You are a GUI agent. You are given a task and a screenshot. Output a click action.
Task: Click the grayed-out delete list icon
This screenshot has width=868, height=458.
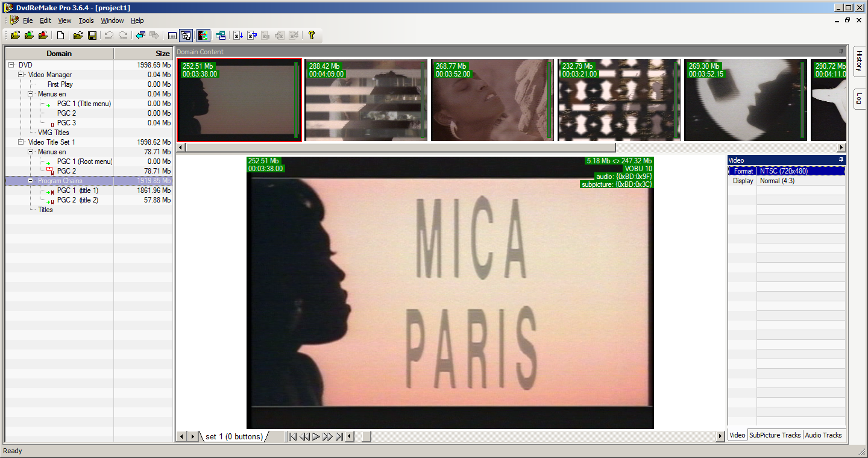tap(294, 36)
